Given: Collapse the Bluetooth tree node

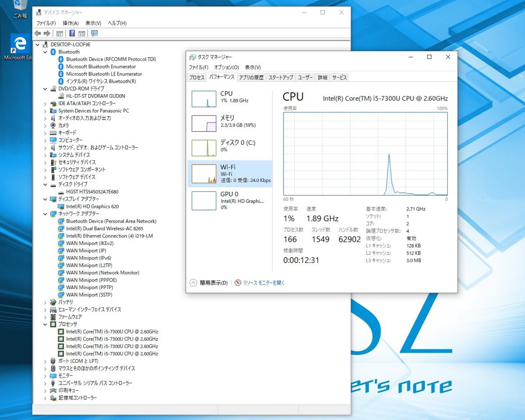Looking at the screenshot, I should click(x=45, y=52).
